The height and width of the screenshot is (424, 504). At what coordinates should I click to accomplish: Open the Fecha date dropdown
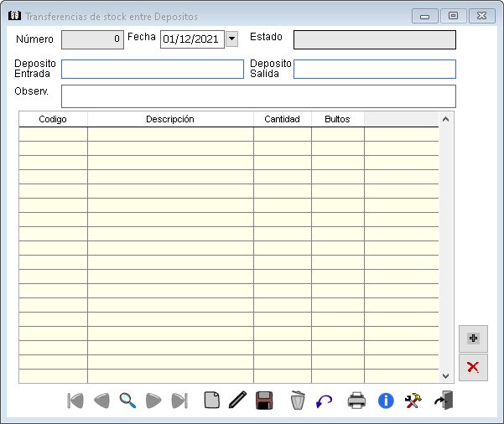(232, 39)
